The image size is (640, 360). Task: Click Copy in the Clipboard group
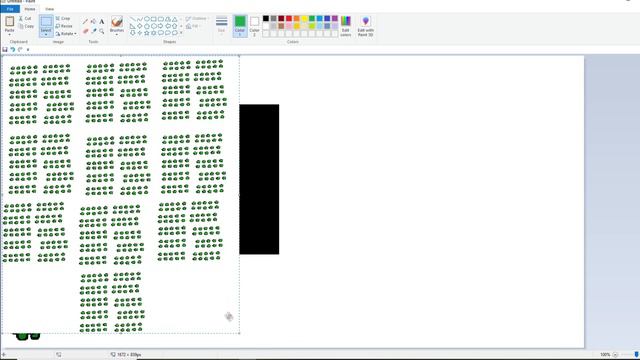point(26,26)
